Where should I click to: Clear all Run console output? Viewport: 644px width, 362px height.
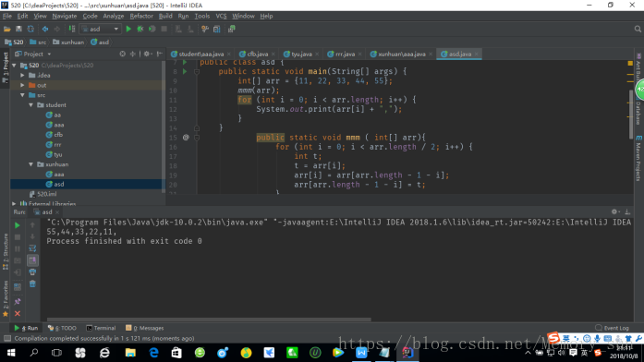pyautogui.click(x=32, y=284)
